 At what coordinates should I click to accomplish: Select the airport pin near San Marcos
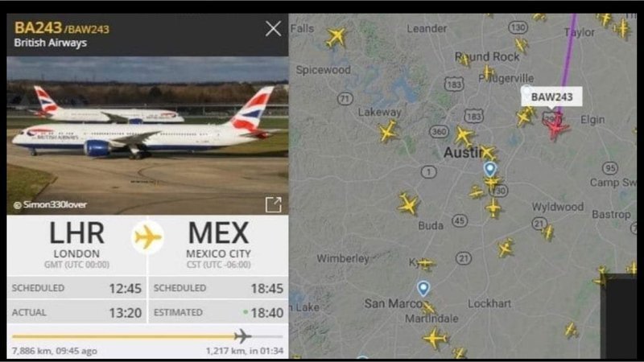423,288
